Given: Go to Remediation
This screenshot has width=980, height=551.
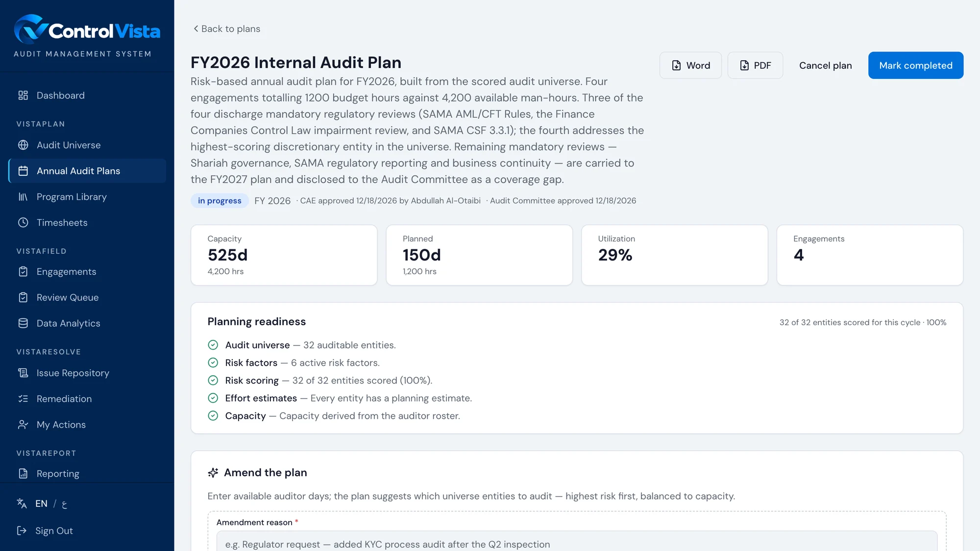Looking at the screenshot, I should pos(87,399).
